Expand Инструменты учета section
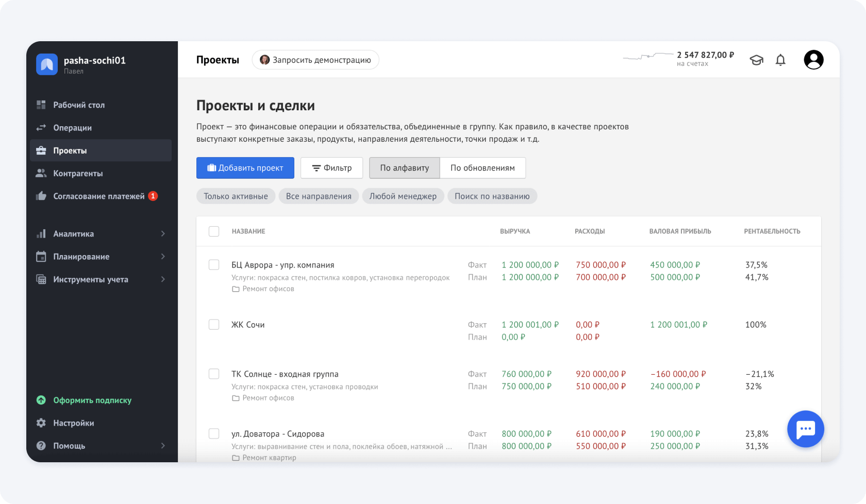Image resolution: width=866 pixels, height=504 pixels. pos(163,279)
